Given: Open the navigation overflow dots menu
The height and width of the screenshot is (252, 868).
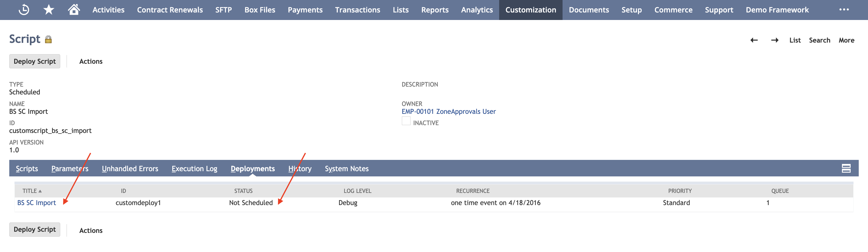Looking at the screenshot, I should (844, 10).
